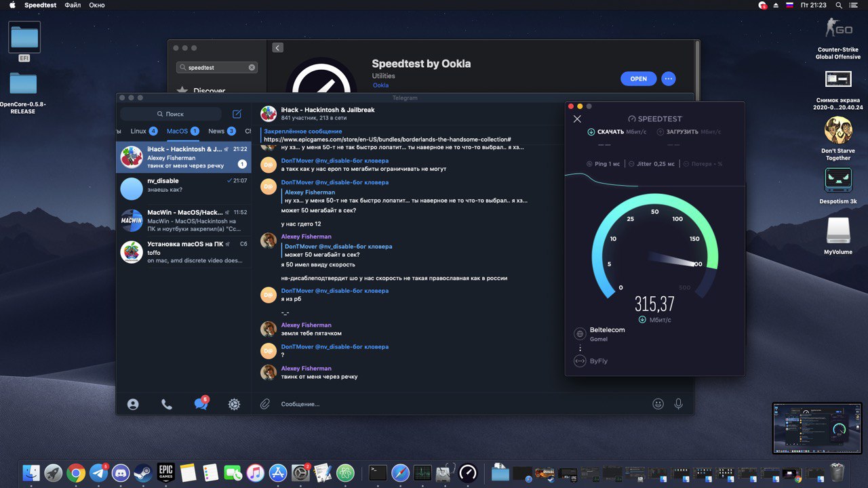Click the Spotlight search icon in menu bar
Screen dimensions: 868x488
[839, 5]
